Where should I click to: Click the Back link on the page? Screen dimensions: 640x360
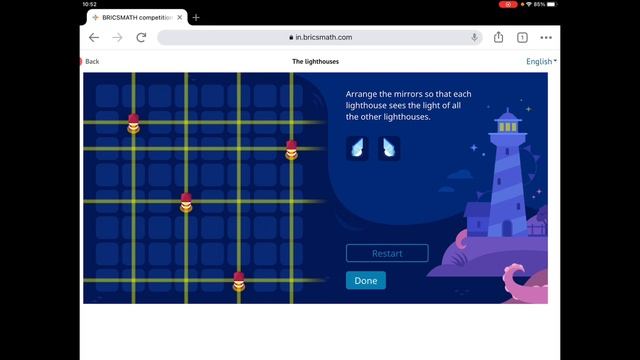tap(91, 61)
